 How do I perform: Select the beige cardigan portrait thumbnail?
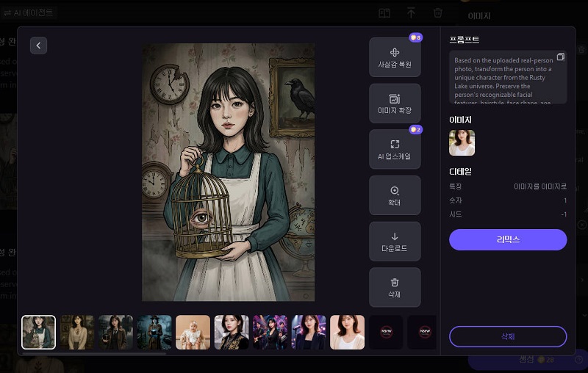click(x=77, y=332)
